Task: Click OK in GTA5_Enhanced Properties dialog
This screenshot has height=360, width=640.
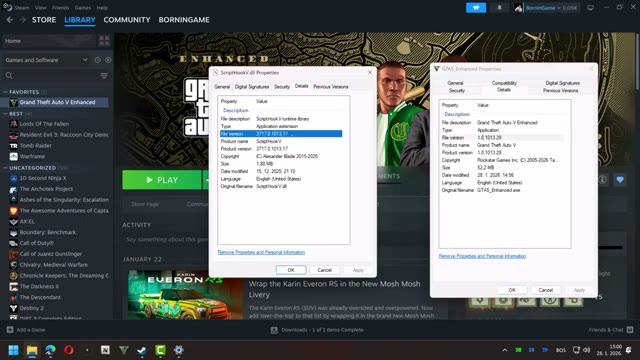Action: pos(512,290)
